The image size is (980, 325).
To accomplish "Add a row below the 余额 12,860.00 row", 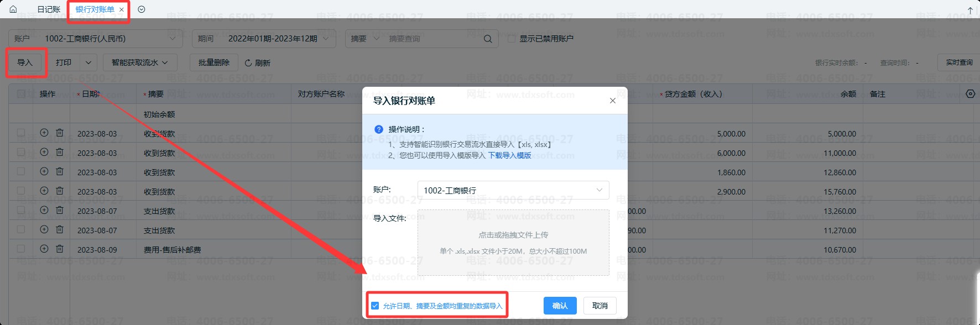I will [x=44, y=171].
